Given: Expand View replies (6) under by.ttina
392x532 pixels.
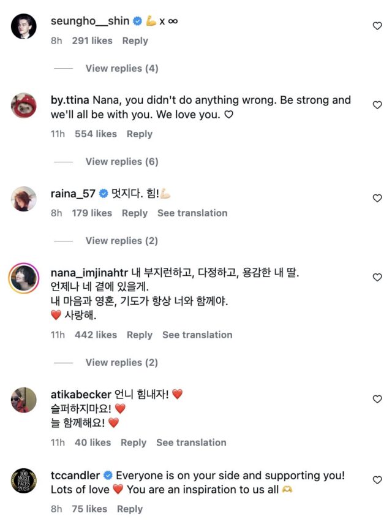Looking at the screenshot, I should (x=121, y=161).
